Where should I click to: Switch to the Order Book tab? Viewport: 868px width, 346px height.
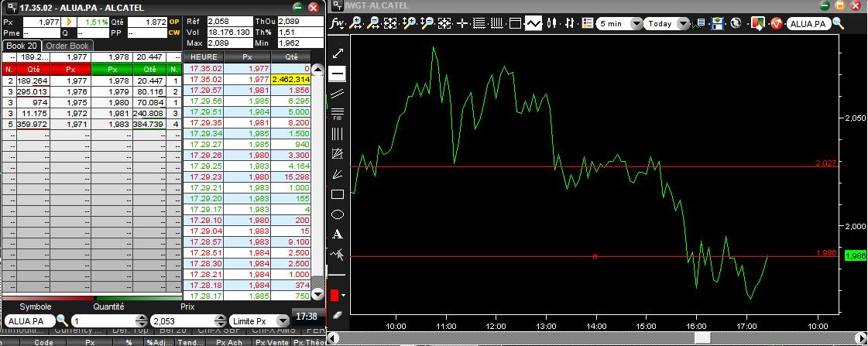pyautogui.click(x=67, y=46)
